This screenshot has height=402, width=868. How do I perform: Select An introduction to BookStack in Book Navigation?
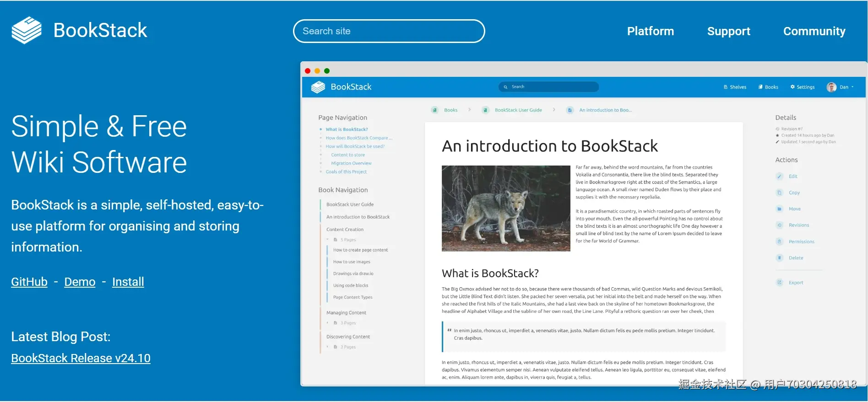pos(358,217)
